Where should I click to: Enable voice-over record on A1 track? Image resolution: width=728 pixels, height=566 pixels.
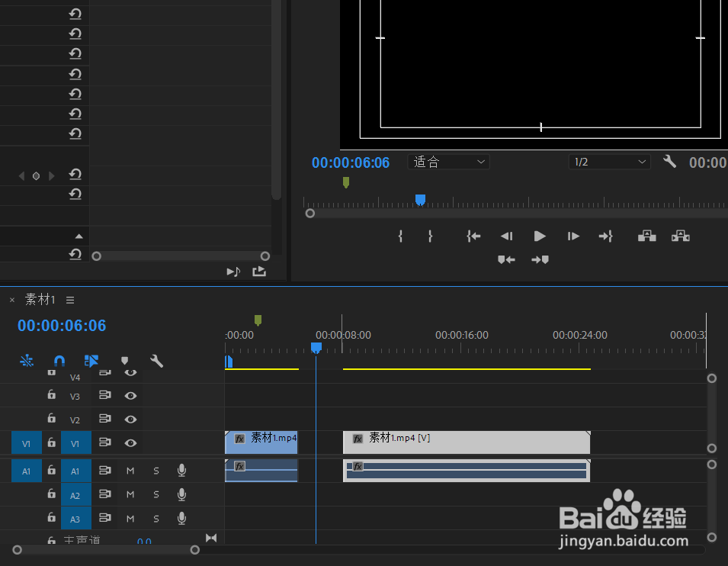tap(182, 471)
